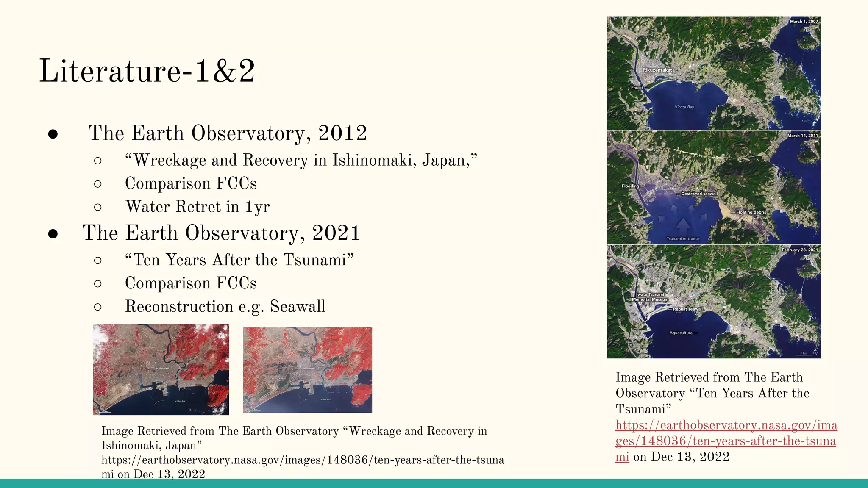
Task: Click the "Rikuzentakata" label on 2007 image
Action: (659, 70)
